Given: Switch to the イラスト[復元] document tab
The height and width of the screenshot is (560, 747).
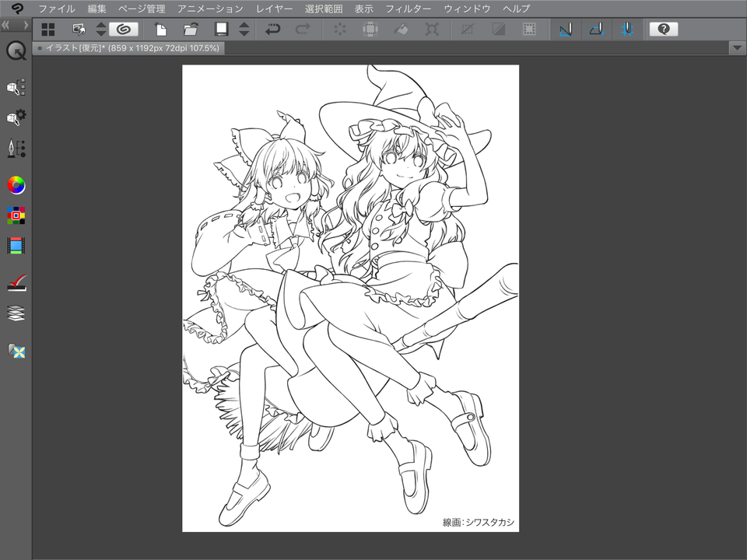Looking at the screenshot, I should pyautogui.click(x=128, y=47).
